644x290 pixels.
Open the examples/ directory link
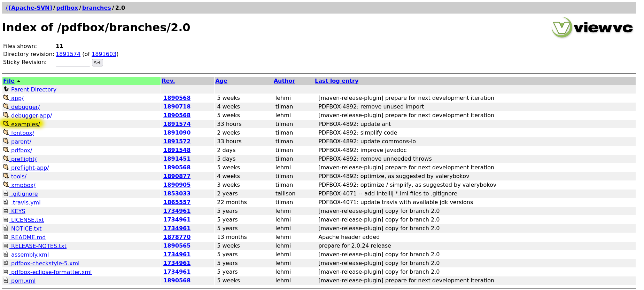(x=25, y=124)
